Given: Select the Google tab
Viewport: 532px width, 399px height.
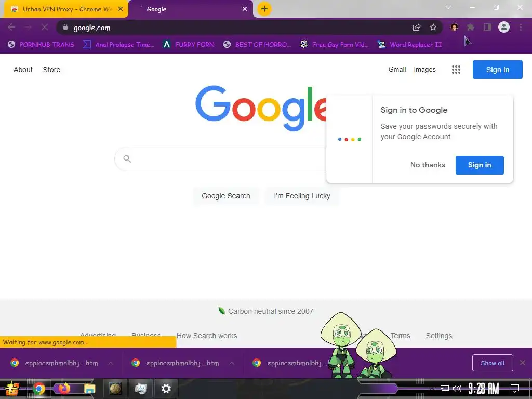Looking at the screenshot, I should pyautogui.click(x=191, y=9).
